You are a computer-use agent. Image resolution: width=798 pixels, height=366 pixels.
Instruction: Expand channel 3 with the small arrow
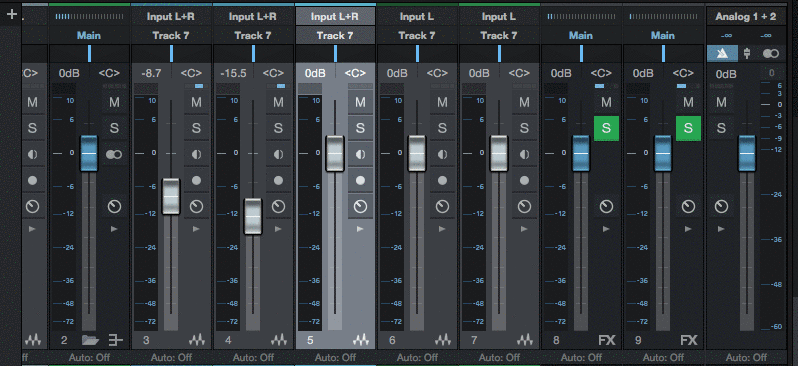pos(196,229)
